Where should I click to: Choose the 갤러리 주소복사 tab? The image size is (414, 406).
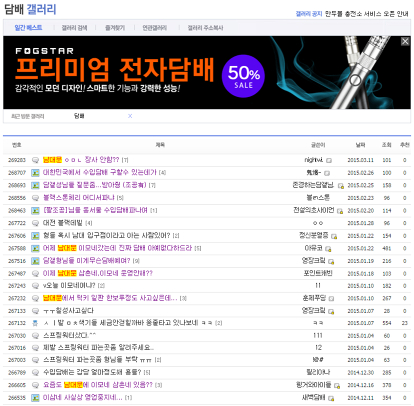[205, 28]
